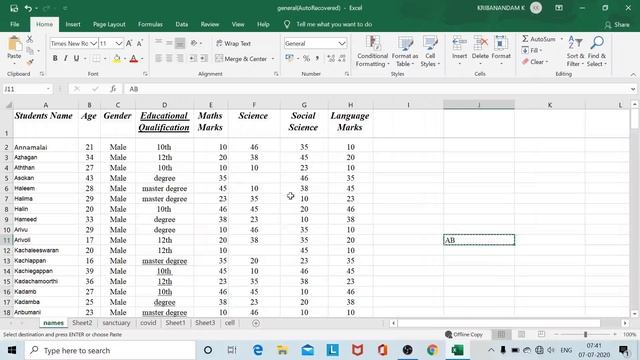
Task: Click the Windows Start button
Action: [x=12, y=350]
